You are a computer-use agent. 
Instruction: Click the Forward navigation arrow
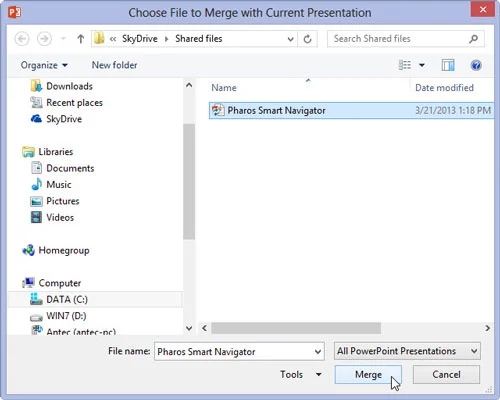pyautogui.click(x=44, y=39)
